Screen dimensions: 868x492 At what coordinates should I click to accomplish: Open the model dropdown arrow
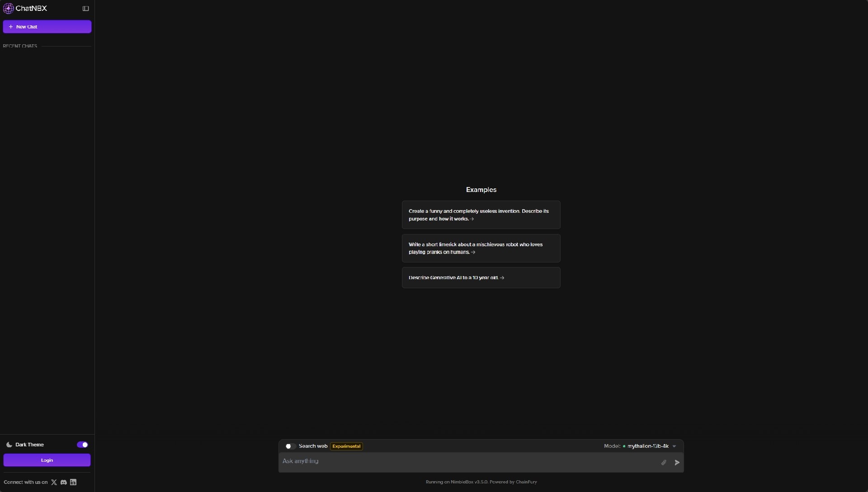tap(675, 446)
